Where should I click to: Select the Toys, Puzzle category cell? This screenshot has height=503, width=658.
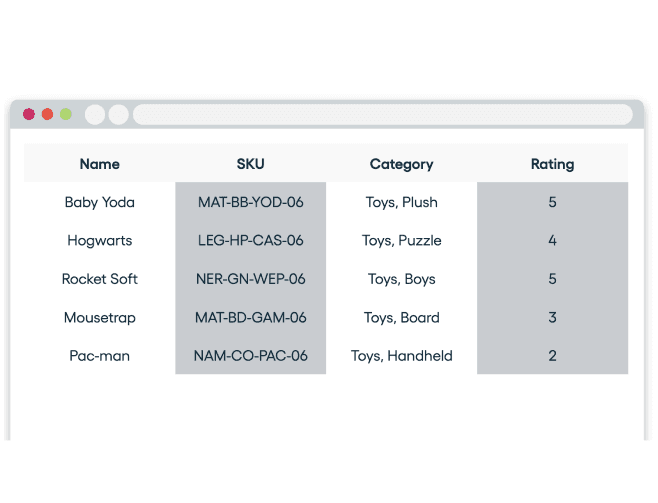tap(401, 241)
